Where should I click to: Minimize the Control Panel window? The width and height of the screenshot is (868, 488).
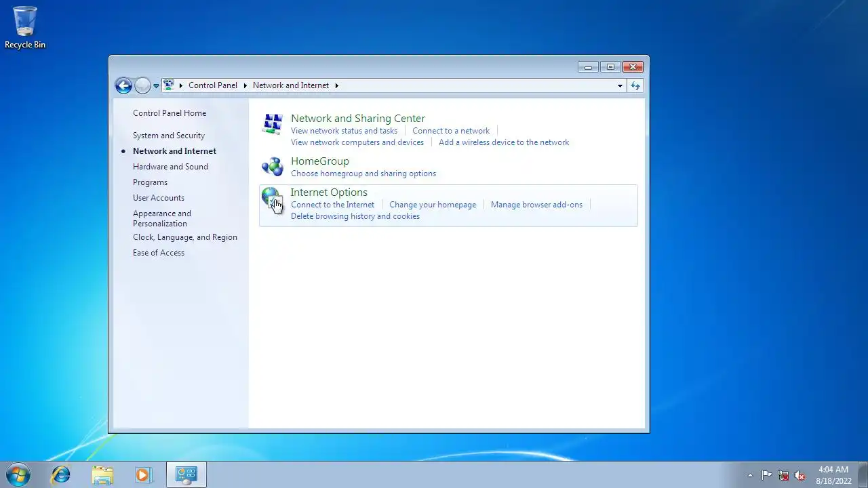point(588,66)
